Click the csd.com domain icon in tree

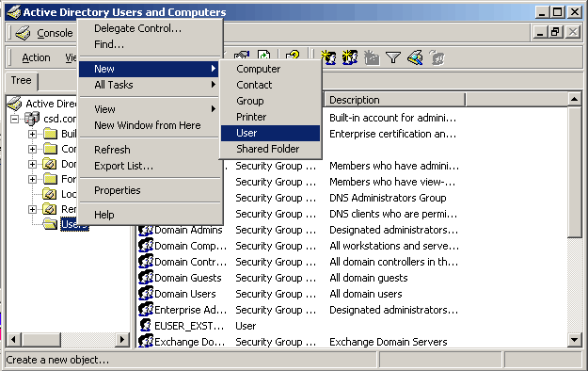point(32,119)
